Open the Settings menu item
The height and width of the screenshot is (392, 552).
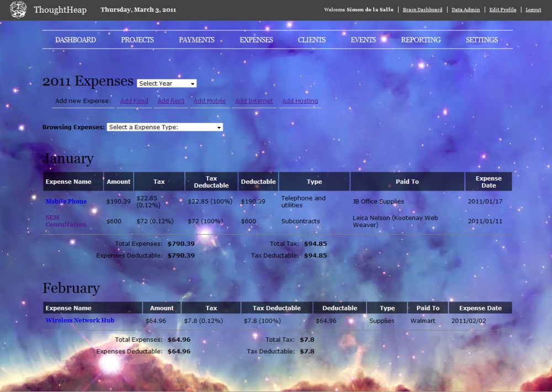pos(481,40)
